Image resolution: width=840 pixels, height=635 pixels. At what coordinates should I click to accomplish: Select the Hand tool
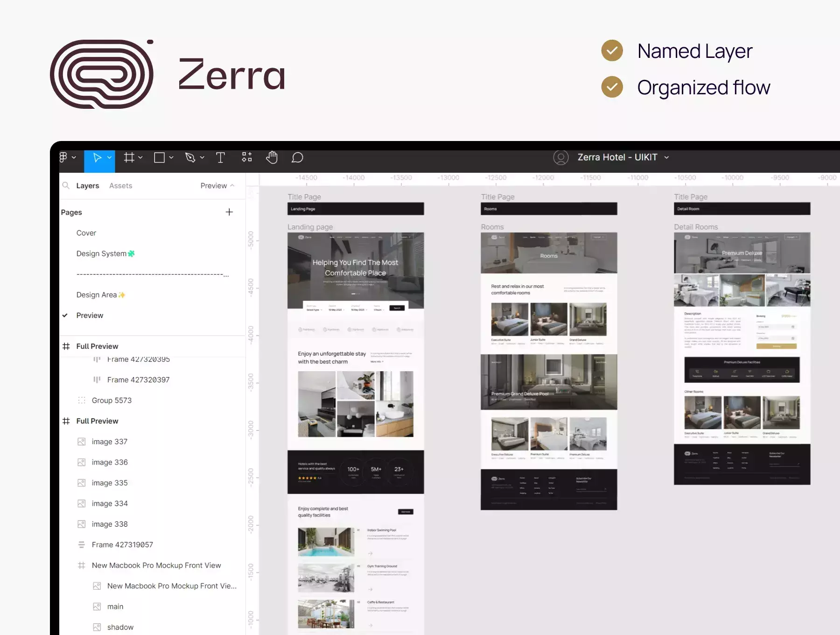pos(272,157)
